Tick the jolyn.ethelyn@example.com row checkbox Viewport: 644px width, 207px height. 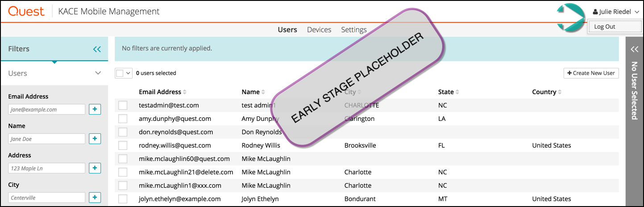(123, 199)
